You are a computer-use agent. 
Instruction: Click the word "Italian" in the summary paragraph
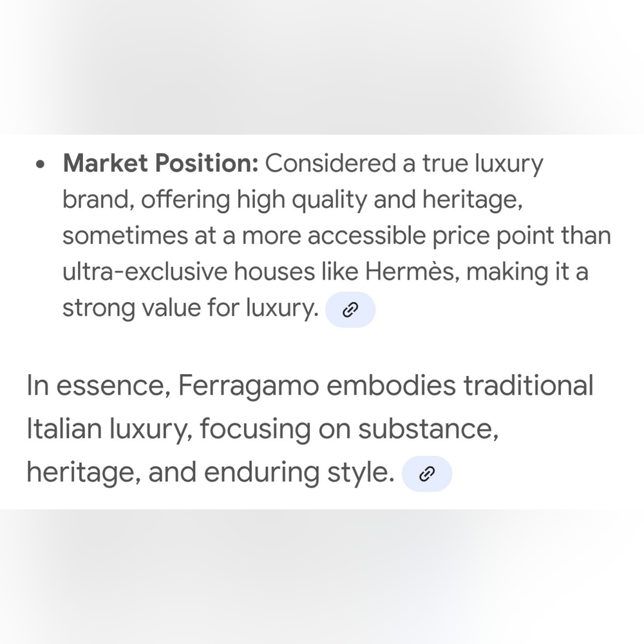64,428
